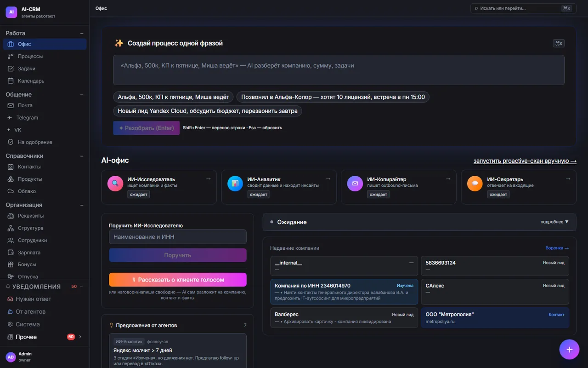Open the Яндекс молчит > 7 дней suggestion

point(178,351)
